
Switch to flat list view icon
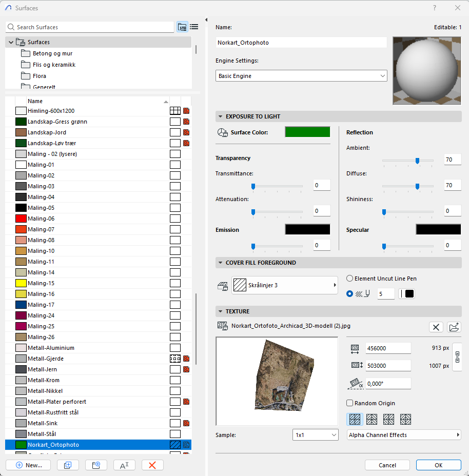click(x=194, y=27)
